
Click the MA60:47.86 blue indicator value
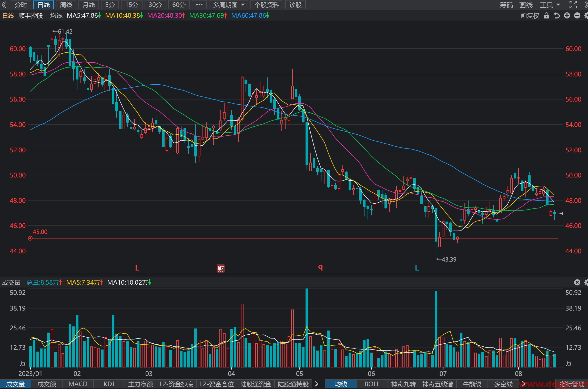pyautogui.click(x=250, y=16)
